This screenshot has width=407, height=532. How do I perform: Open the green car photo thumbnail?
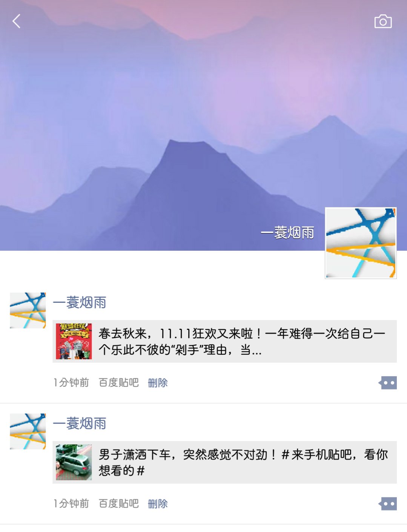click(x=74, y=462)
